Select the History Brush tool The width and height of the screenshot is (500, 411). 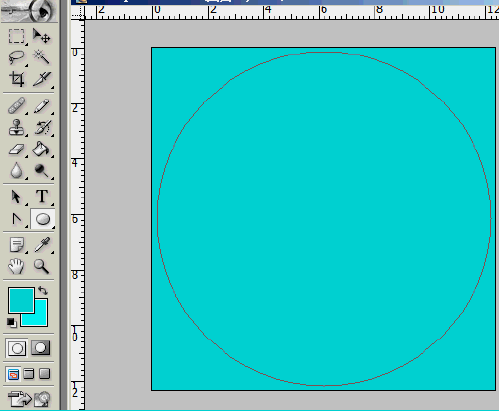coord(42,128)
